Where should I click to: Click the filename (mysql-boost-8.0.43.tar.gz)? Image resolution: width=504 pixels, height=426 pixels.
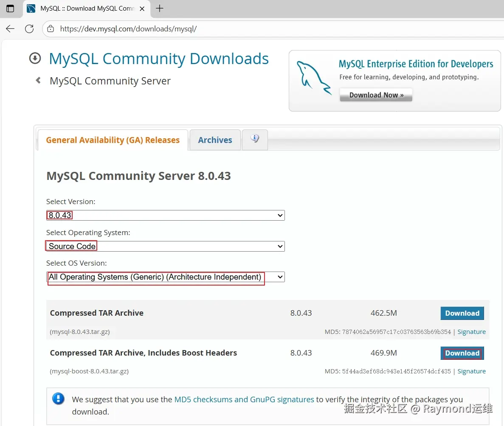click(x=89, y=371)
